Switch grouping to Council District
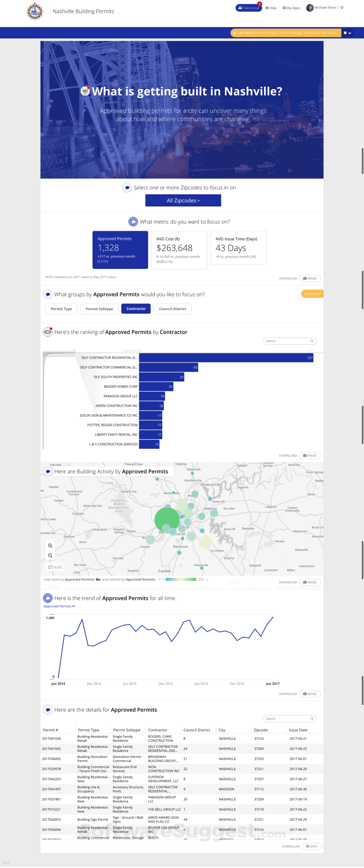364x868 pixels. pyautogui.click(x=173, y=309)
